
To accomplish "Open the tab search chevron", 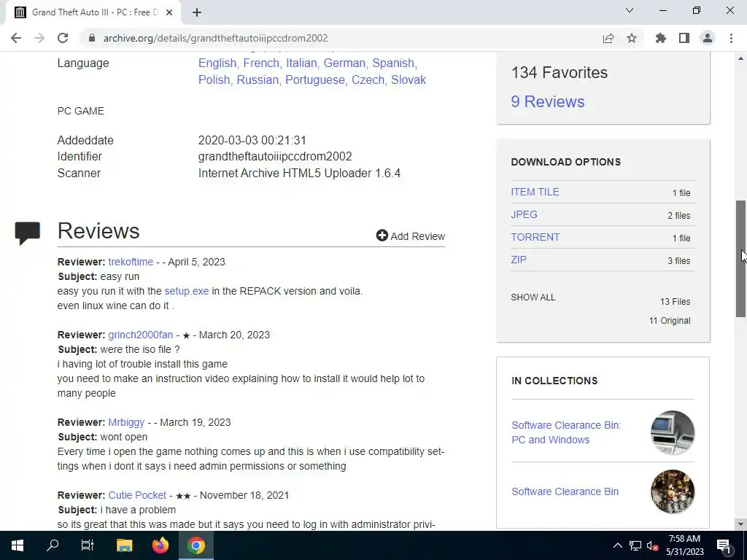I will coord(630,10).
